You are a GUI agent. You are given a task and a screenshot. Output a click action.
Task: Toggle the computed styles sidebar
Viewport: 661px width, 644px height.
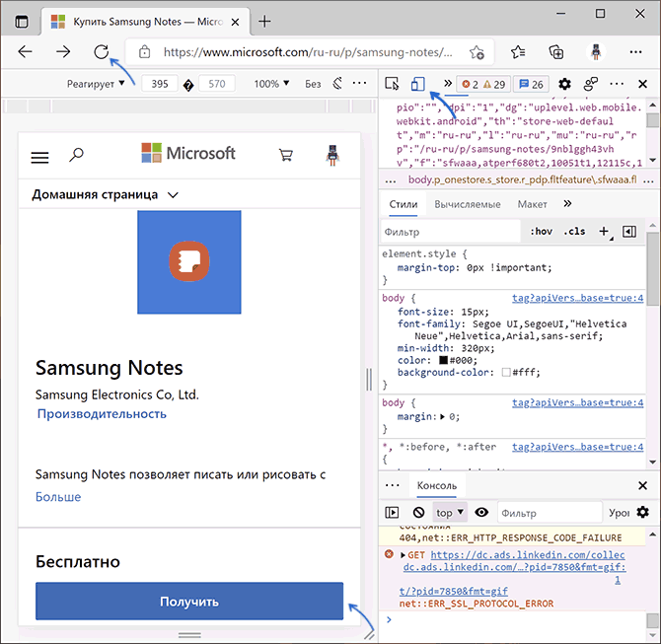pyautogui.click(x=629, y=232)
